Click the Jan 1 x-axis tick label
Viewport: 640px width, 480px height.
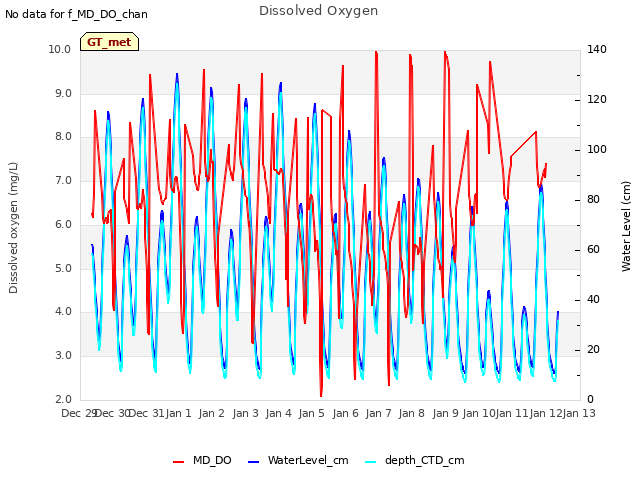178,413
